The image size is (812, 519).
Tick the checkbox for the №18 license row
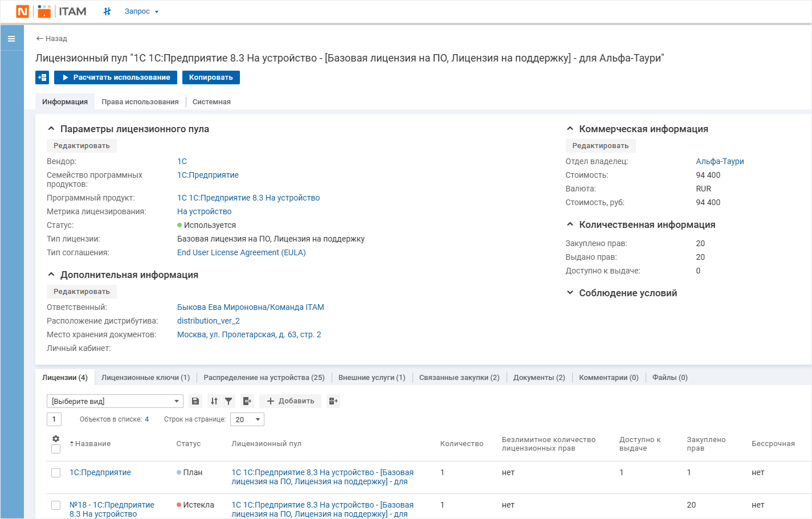(56, 505)
